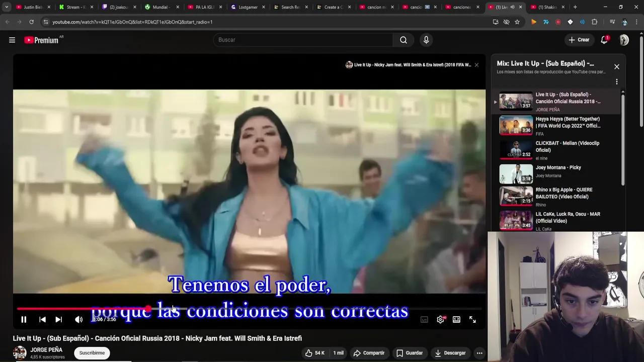Mute the video volume speaker icon

(78, 319)
